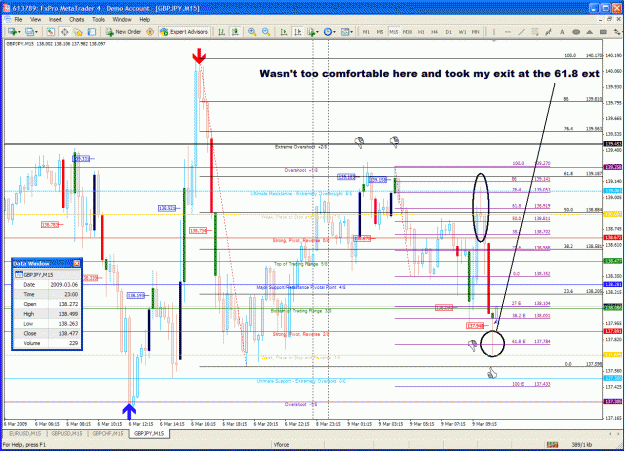Select the H1 timeframe button

[421, 32]
